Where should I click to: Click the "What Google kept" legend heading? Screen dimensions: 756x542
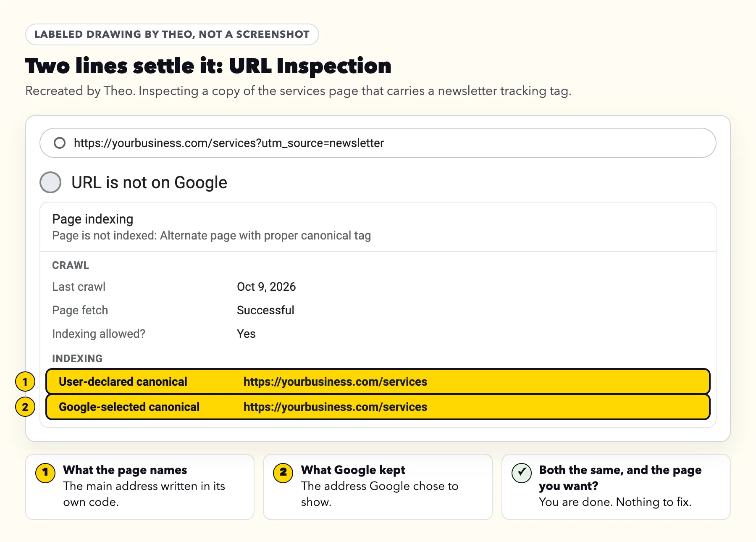(353, 470)
